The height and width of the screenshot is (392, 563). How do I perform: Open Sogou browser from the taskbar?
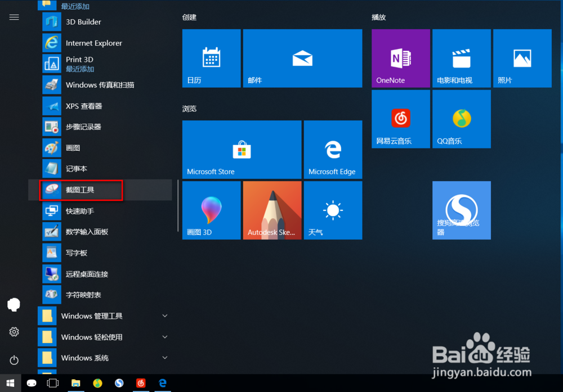coord(119,383)
